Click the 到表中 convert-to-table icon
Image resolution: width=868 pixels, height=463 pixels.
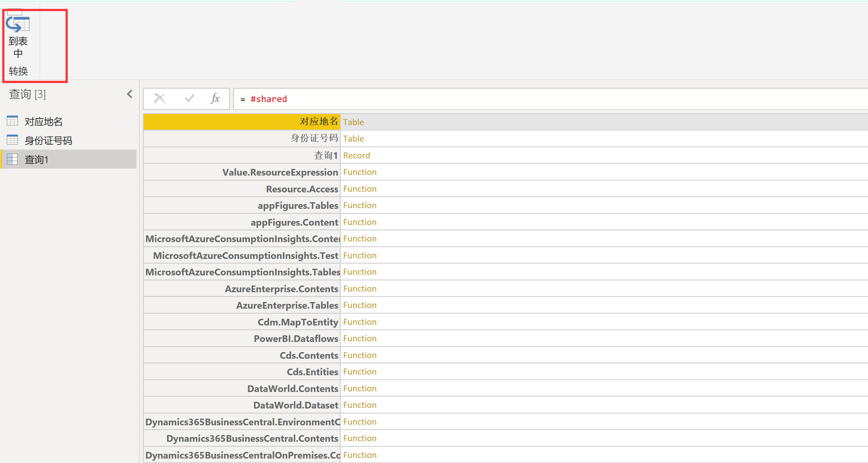point(18,24)
